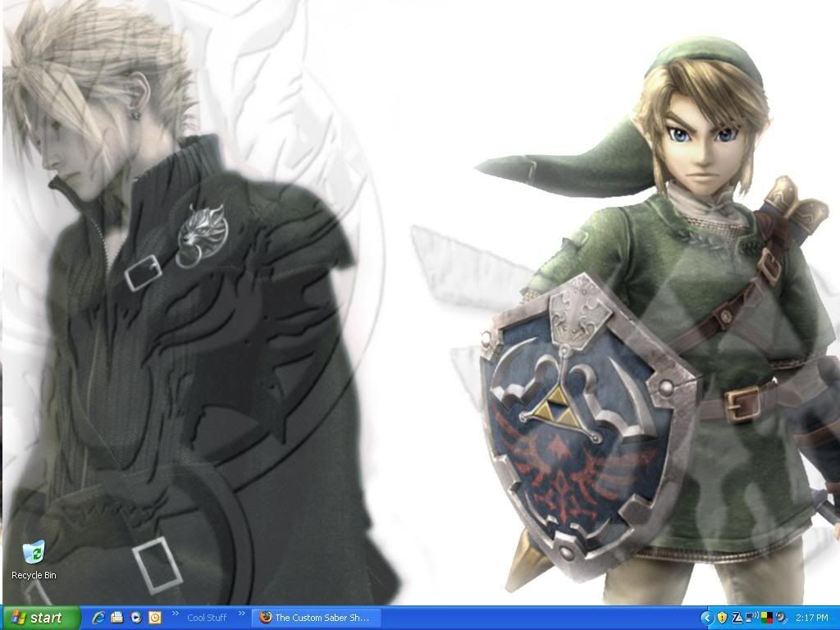Click the printer icon in Quick Launch
Image resolution: width=840 pixels, height=630 pixels.
point(117,618)
